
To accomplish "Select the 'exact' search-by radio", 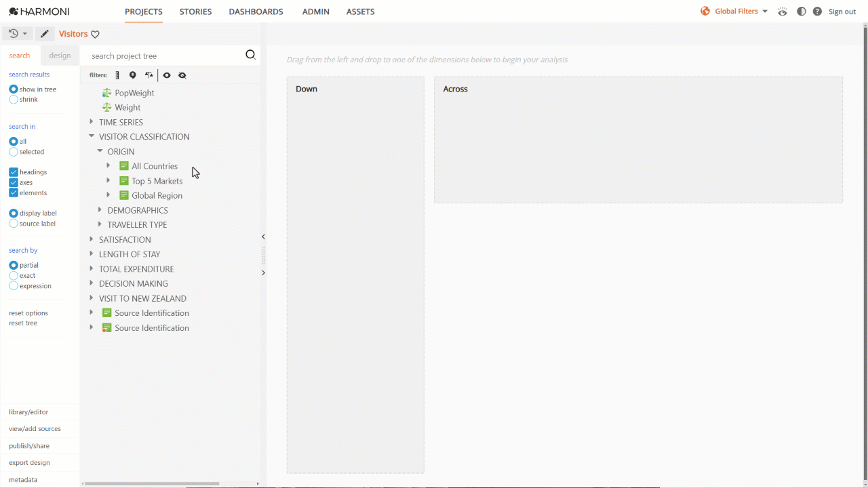I will coord(14,276).
